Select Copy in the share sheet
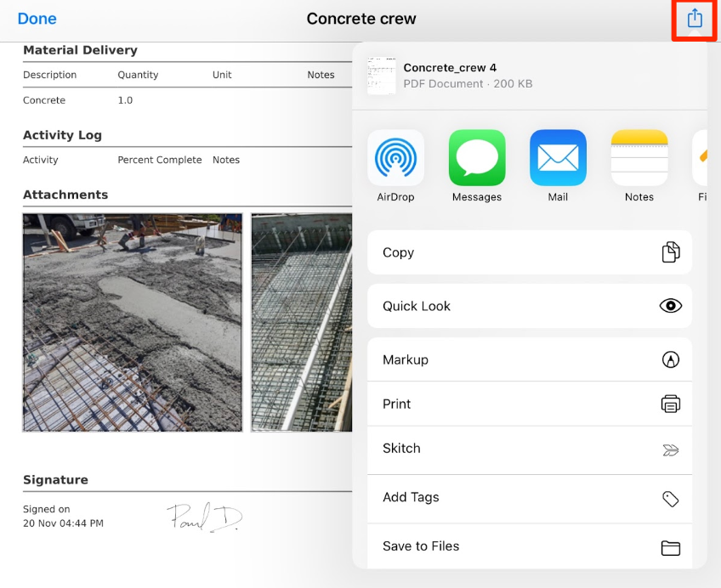This screenshot has height=588, width=721. (530, 252)
